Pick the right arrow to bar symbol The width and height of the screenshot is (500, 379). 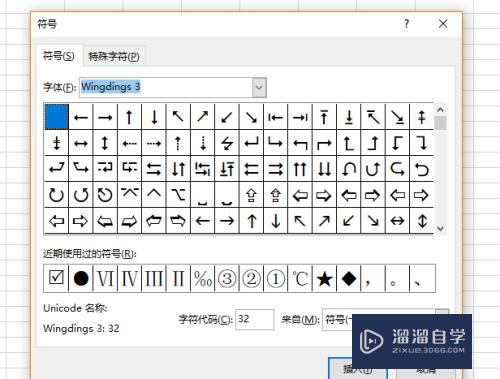[300, 117]
